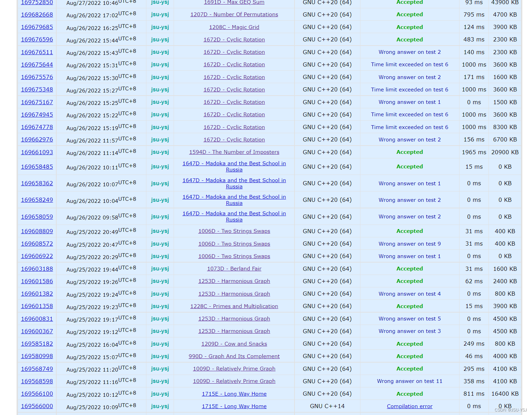Select "Wrong answer on test 9" verdict

(409, 244)
